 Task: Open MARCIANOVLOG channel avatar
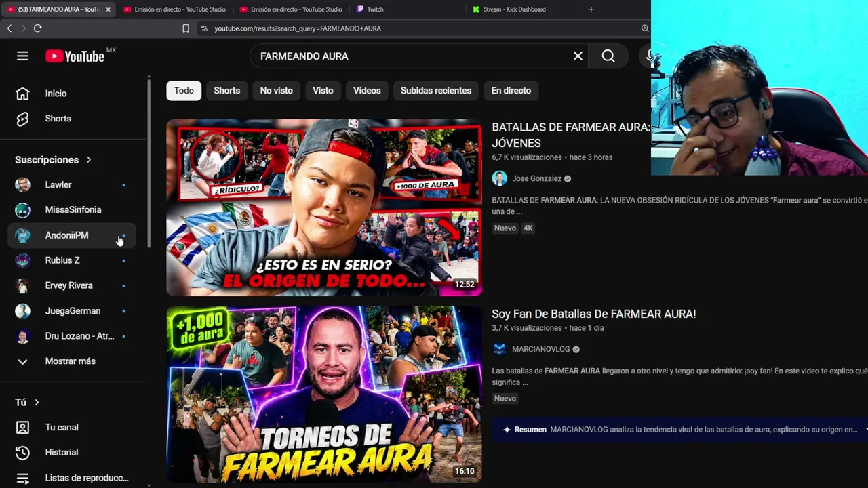point(500,350)
